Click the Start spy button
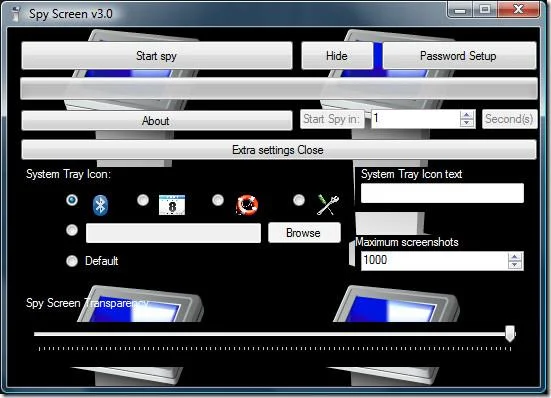551x398 pixels. 157,56
